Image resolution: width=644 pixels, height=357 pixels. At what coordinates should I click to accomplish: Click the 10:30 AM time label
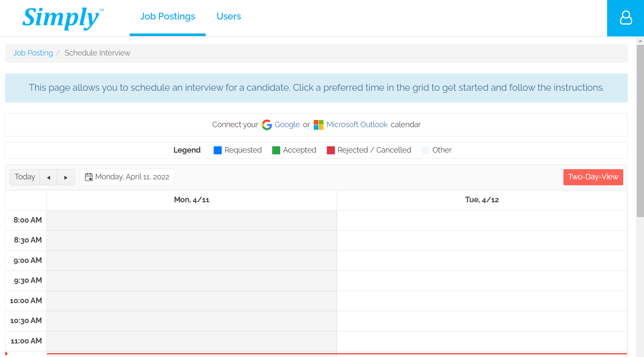26,321
